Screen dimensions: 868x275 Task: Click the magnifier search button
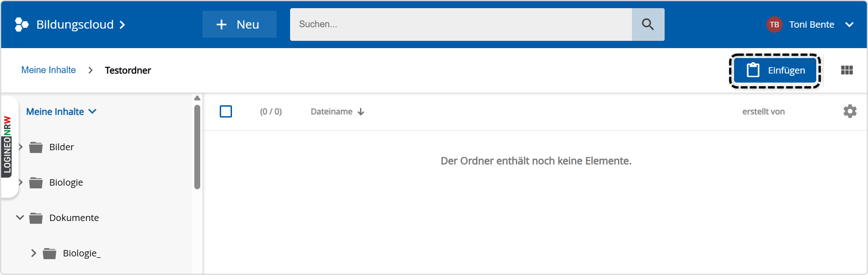pyautogui.click(x=648, y=25)
